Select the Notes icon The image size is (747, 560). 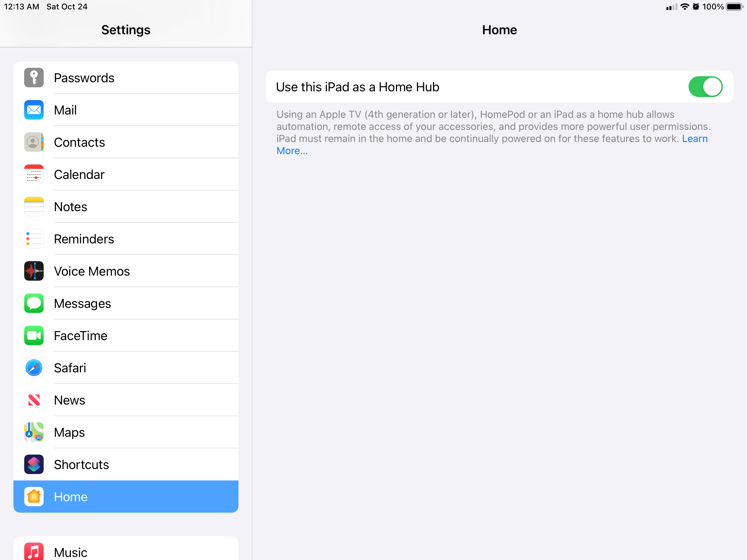pyautogui.click(x=34, y=206)
